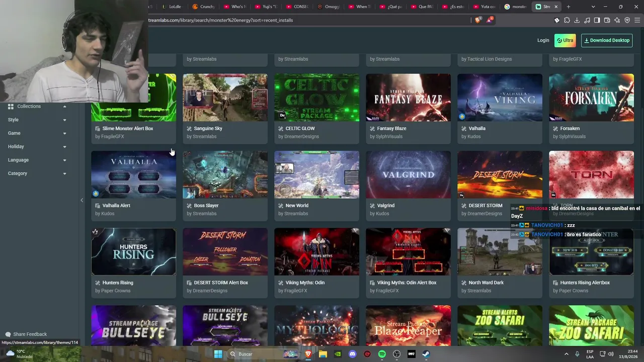Switch to the Who's YouTube tab
644x362 pixels.
click(235, 7)
